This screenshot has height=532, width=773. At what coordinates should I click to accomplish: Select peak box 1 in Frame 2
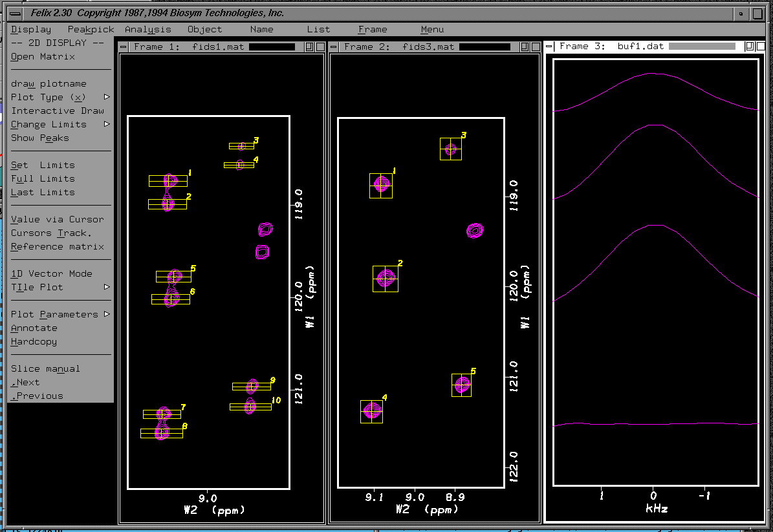(381, 186)
